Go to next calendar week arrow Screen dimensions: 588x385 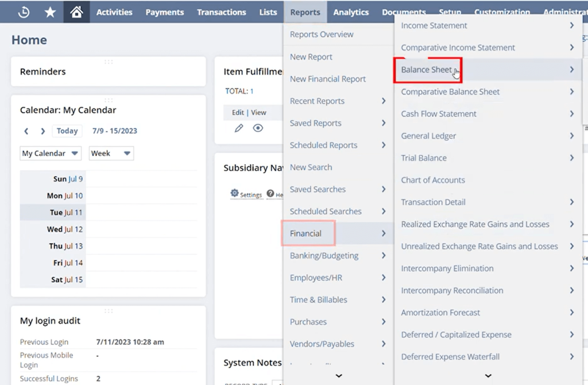(x=42, y=131)
